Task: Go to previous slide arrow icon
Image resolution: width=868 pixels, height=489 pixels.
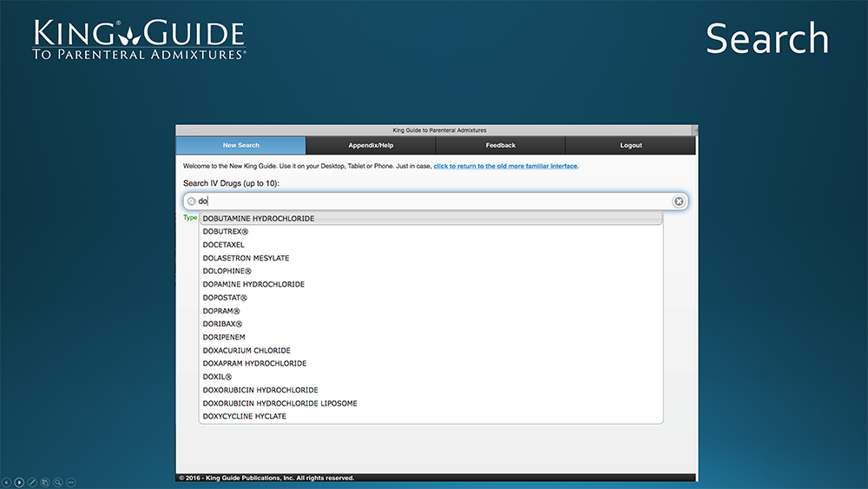Action: click(x=7, y=482)
